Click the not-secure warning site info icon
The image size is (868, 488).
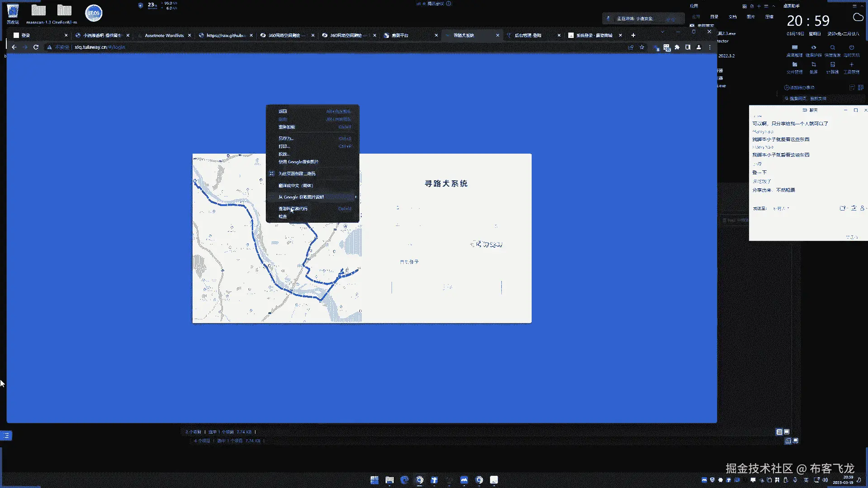click(x=50, y=47)
